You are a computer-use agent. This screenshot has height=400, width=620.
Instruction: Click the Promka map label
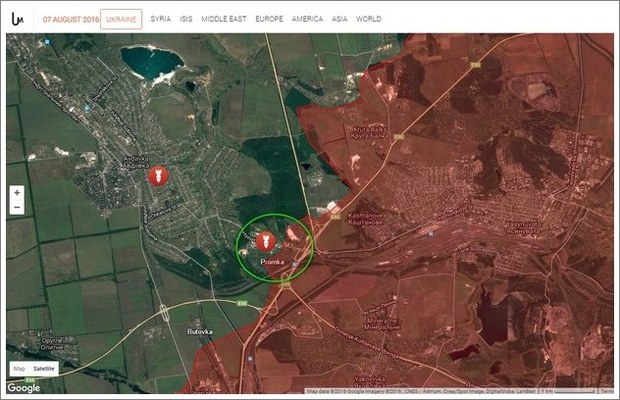(x=272, y=262)
